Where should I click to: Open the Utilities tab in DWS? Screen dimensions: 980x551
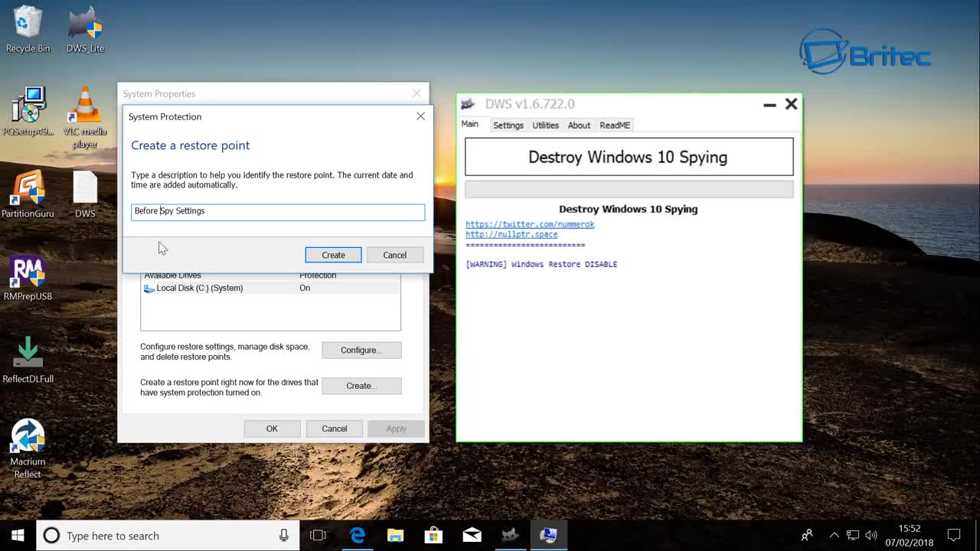click(546, 125)
